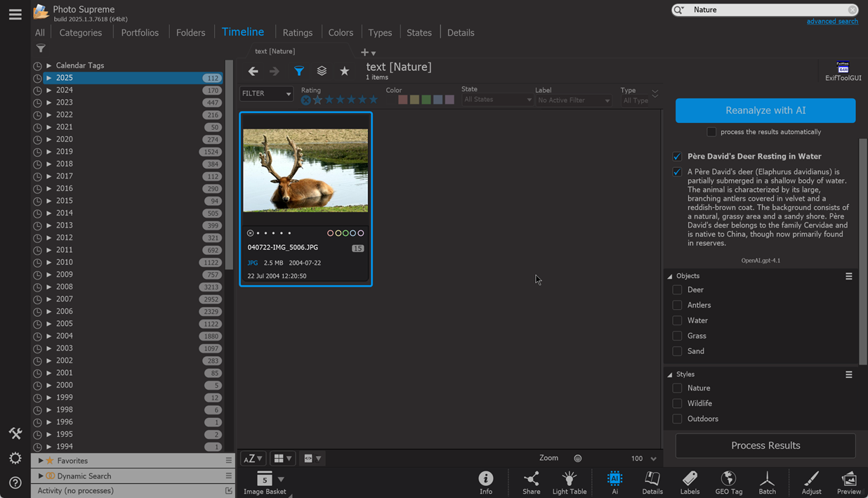Click the Process Results button
This screenshot has height=498, width=868.
tap(765, 445)
